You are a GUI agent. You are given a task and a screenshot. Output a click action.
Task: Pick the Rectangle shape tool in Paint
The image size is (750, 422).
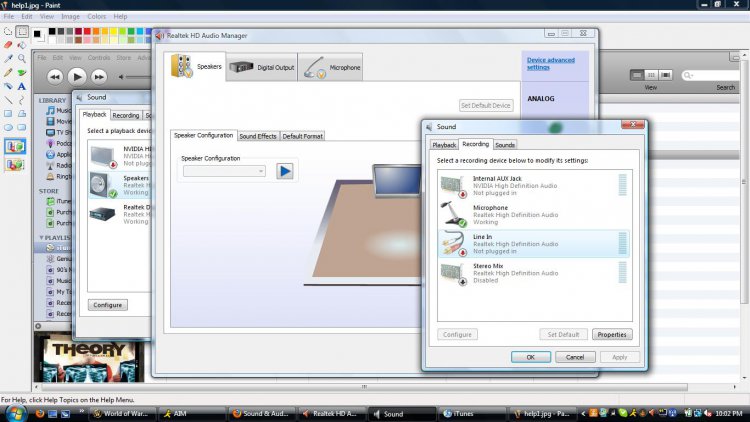pyautogui.click(x=8, y=114)
